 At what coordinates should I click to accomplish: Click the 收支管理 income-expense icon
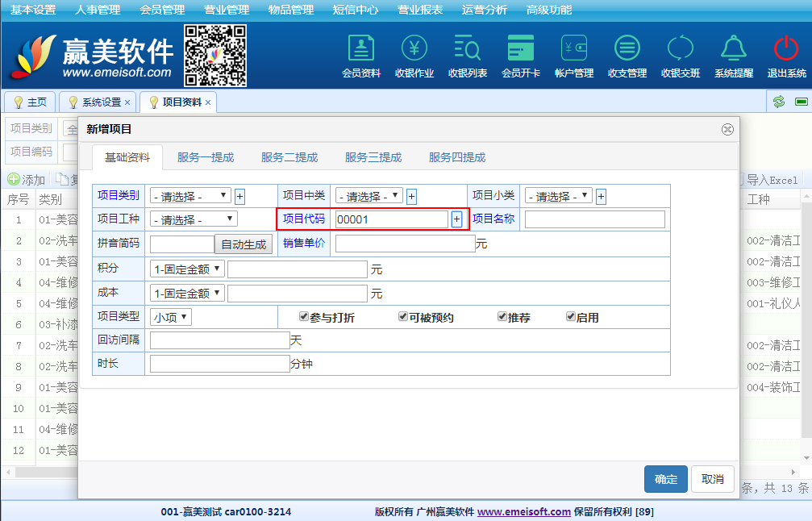pyautogui.click(x=627, y=48)
